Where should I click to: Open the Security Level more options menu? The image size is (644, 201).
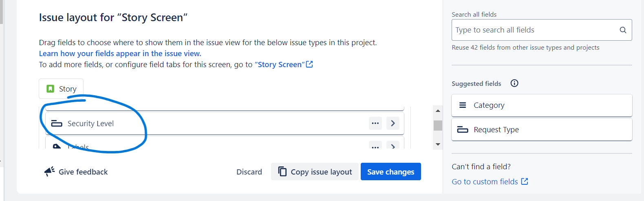375,123
